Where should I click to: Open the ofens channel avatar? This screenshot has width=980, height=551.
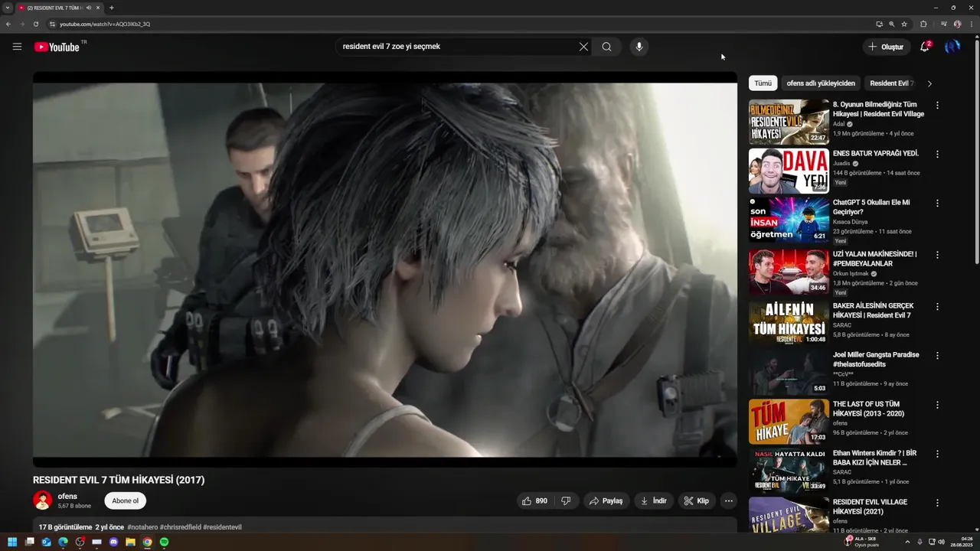pyautogui.click(x=43, y=500)
